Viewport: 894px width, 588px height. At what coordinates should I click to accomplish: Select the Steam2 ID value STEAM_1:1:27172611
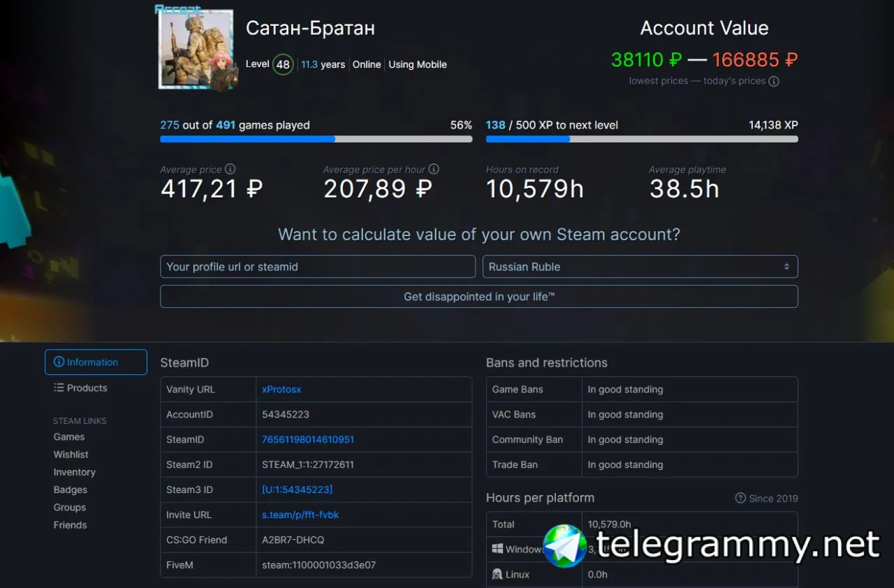[x=308, y=465]
